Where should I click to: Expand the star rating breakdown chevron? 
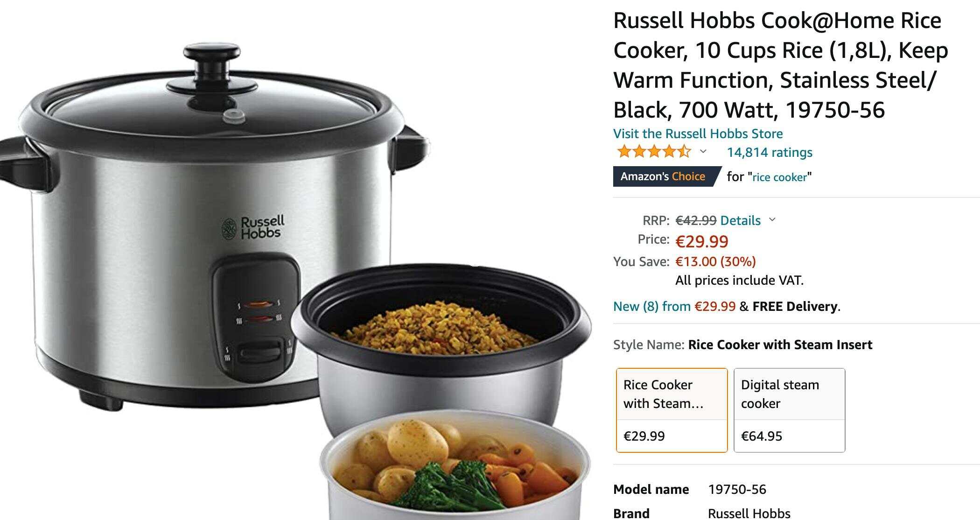point(703,152)
